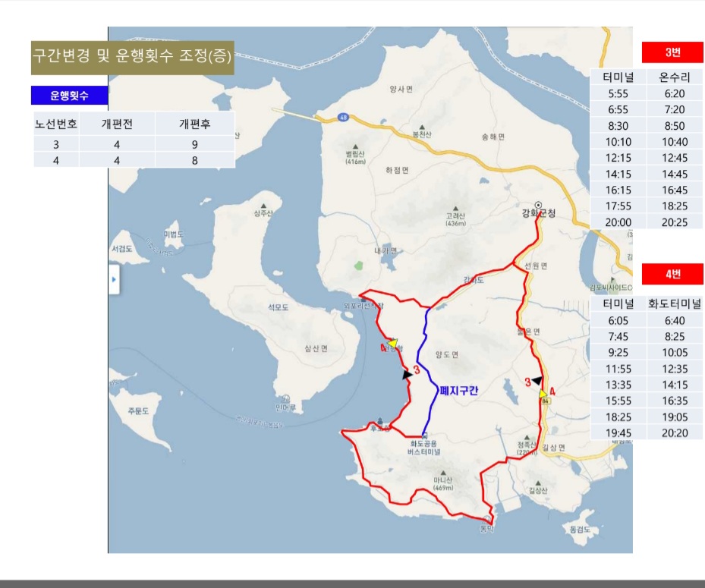The width and height of the screenshot is (705, 588).
Task: Click the red 4번 timetable label
Action: tap(672, 274)
